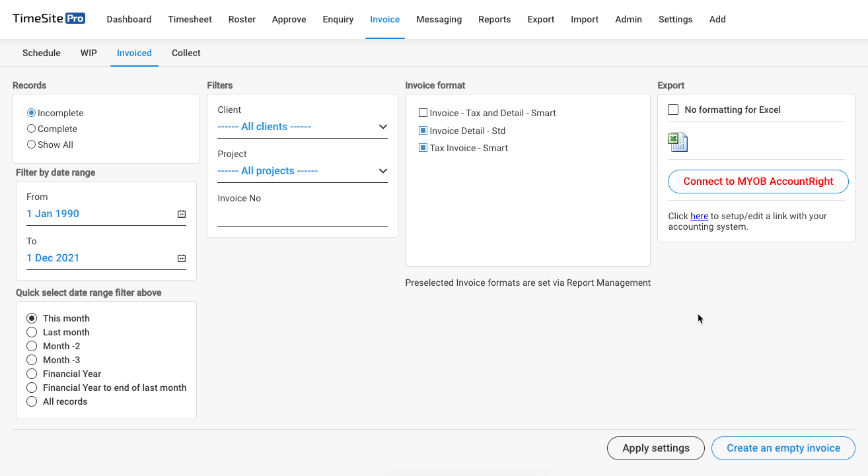Select the Show All records option
The height and width of the screenshot is (476, 868).
pos(31,145)
